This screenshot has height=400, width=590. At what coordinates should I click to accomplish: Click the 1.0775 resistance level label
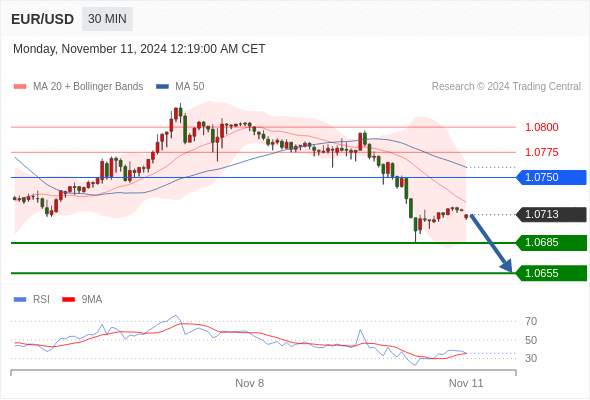tap(541, 152)
